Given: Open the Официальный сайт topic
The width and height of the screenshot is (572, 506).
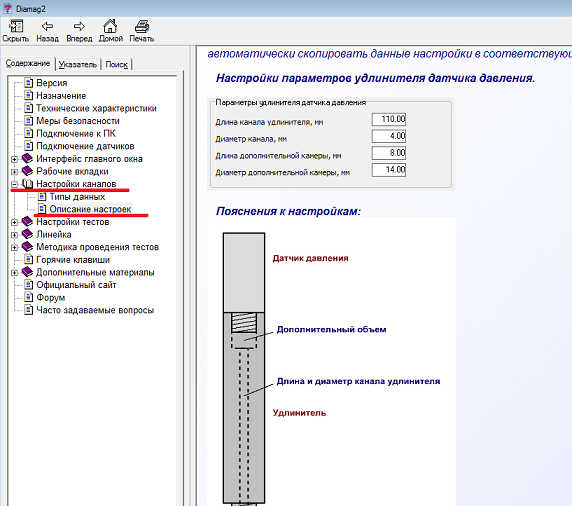Looking at the screenshot, I should tap(76, 285).
